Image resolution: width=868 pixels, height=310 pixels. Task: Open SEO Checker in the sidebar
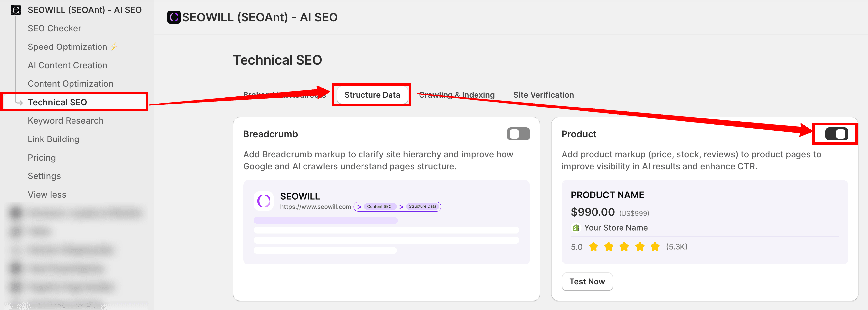[54, 28]
